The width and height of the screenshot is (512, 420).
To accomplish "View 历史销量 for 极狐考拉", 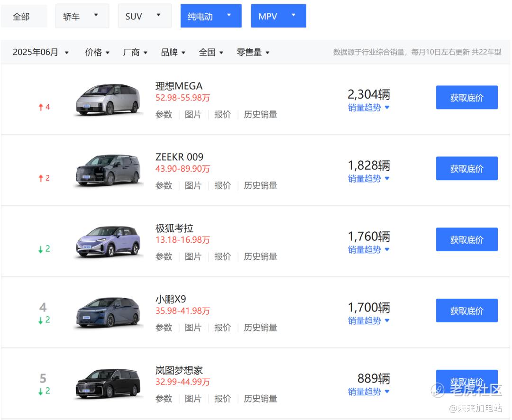I will pyautogui.click(x=260, y=257).
